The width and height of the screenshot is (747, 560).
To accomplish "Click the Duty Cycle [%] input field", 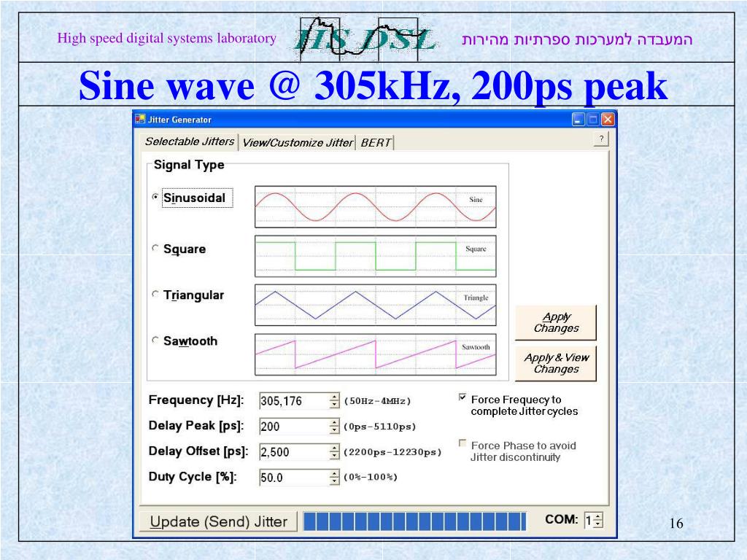I will click(294, 477).
